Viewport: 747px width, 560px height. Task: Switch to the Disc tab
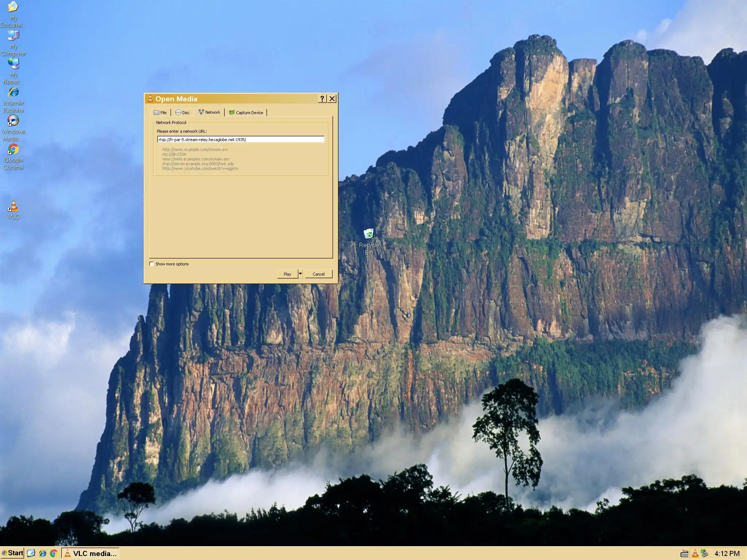coord(182,113)
